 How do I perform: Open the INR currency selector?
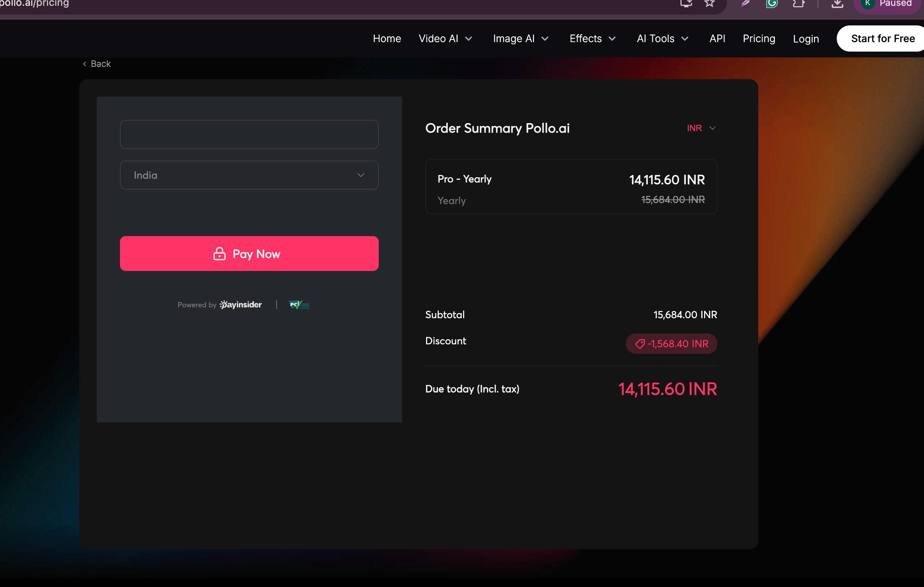pyautogui.click(x=701, y=128)
